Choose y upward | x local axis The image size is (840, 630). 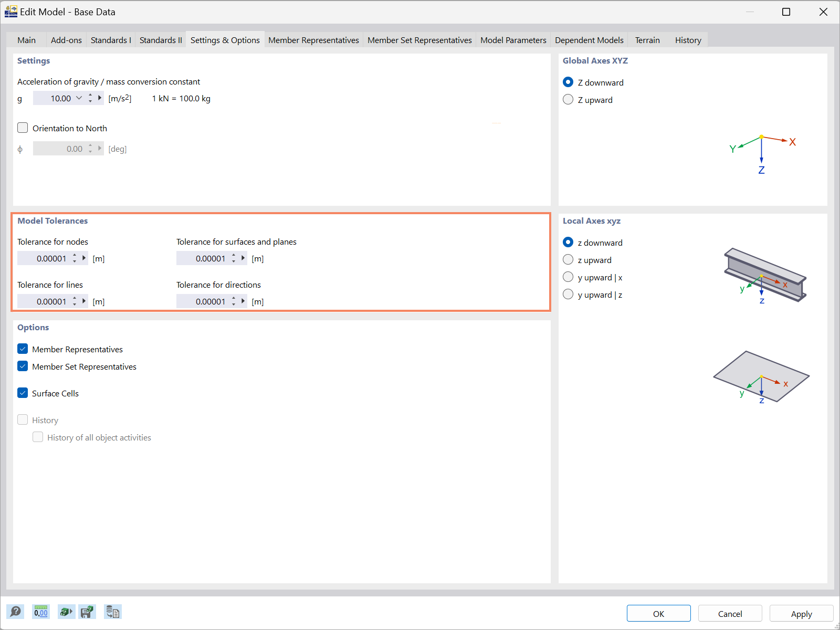point(568,277)
